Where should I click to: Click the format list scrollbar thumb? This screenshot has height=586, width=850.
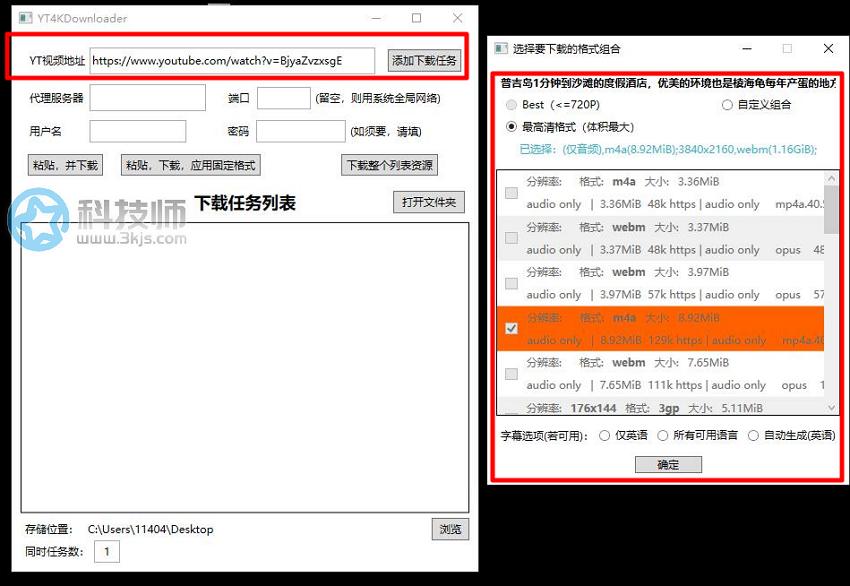[831, 210]
